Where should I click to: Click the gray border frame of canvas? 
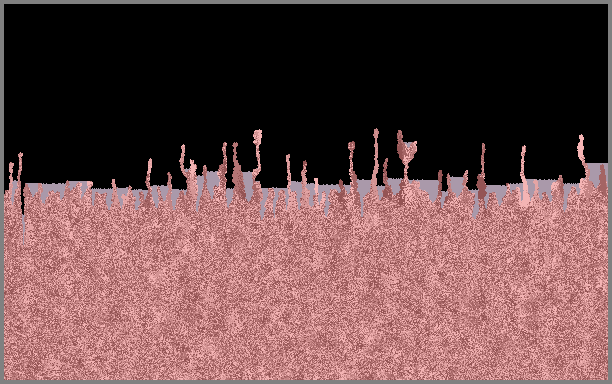tap(306, 2)
